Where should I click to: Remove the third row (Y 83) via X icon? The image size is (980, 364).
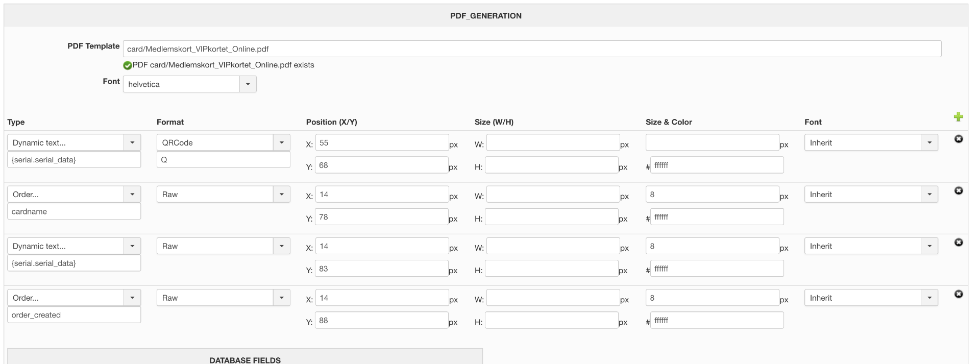pos(959,242)
